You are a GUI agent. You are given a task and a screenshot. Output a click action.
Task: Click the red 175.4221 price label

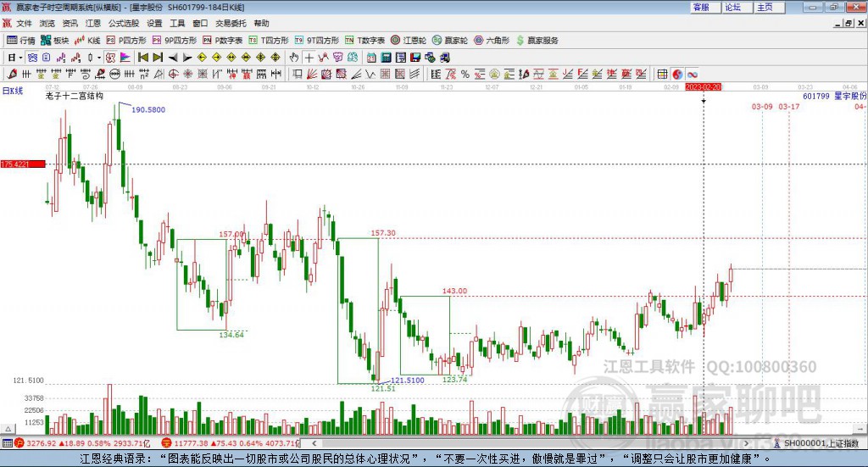23,164
